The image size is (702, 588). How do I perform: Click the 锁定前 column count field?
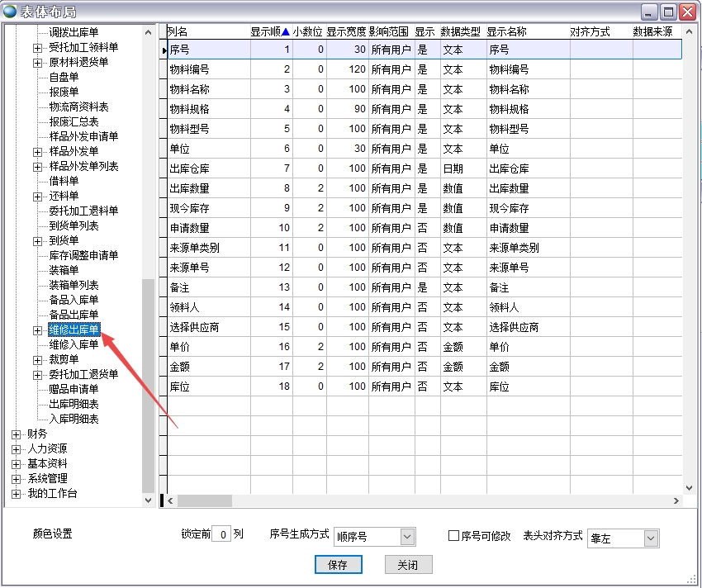pyautogui.click(x=221, y=534)
